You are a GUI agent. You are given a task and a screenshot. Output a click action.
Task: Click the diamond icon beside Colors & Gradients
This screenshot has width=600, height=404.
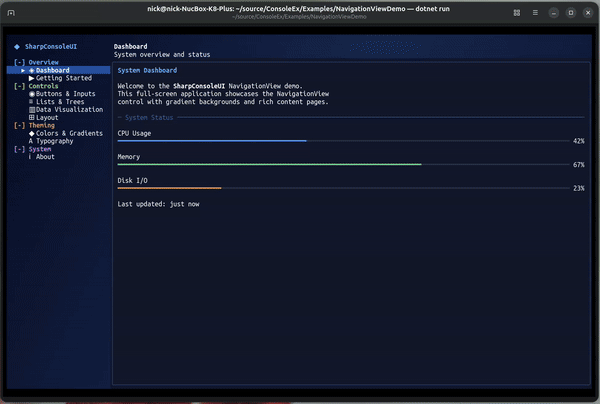[x=31, y=133]
